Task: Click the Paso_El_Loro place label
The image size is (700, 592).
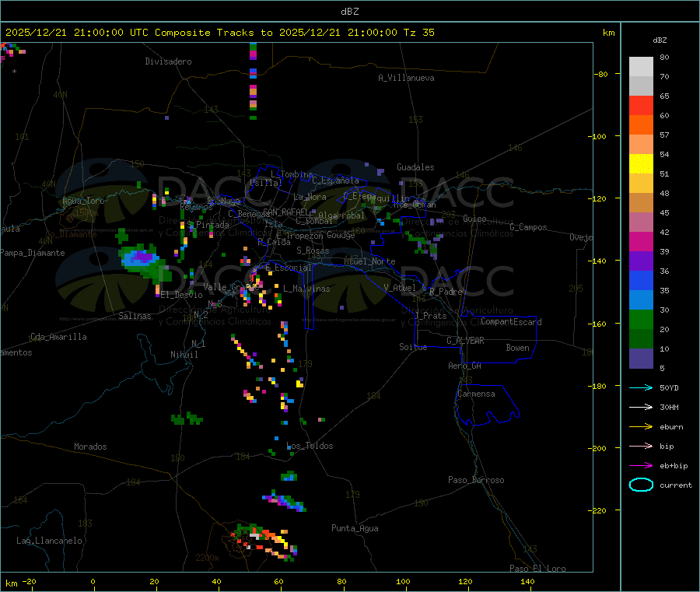Action: tap(537, 569)
